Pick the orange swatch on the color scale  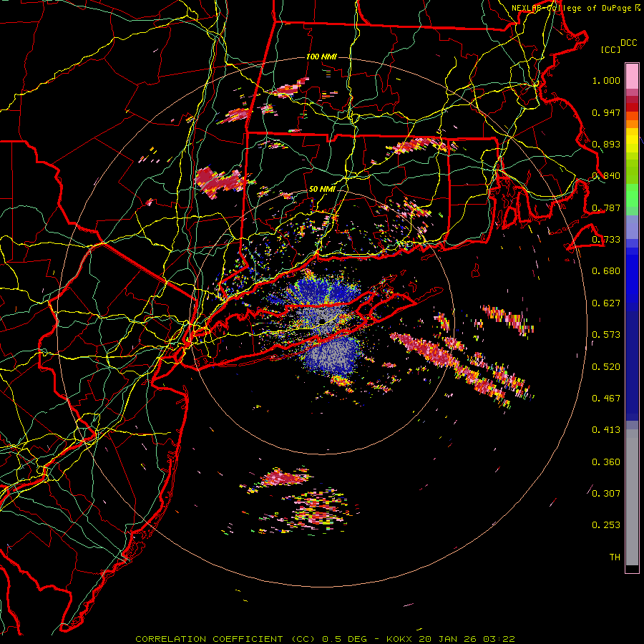tap(632, 124)
